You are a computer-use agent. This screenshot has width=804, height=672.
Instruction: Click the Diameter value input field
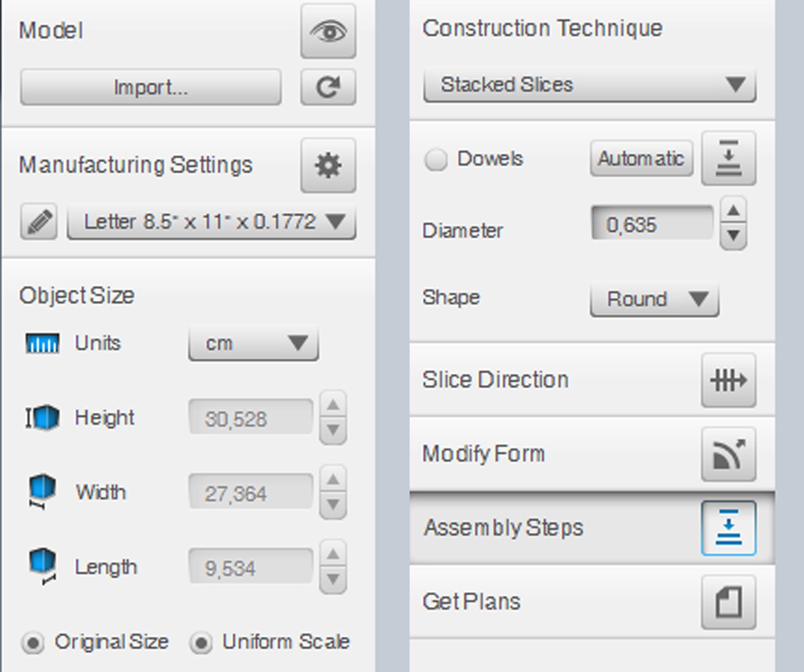pos(652,224)
